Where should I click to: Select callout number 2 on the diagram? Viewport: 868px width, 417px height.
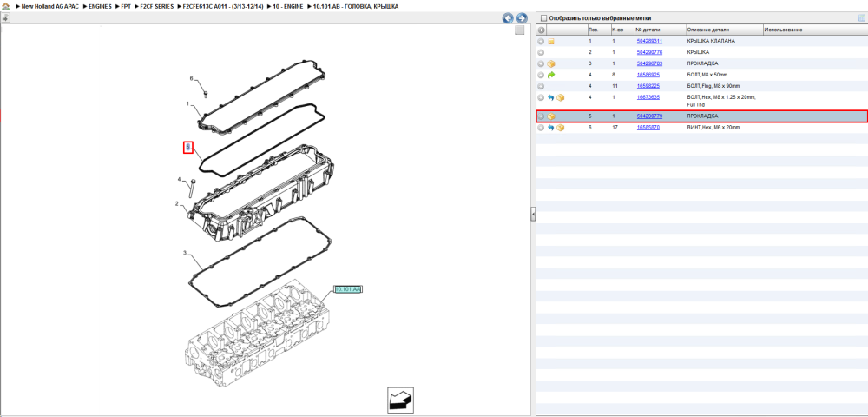(x=176, y=204)
